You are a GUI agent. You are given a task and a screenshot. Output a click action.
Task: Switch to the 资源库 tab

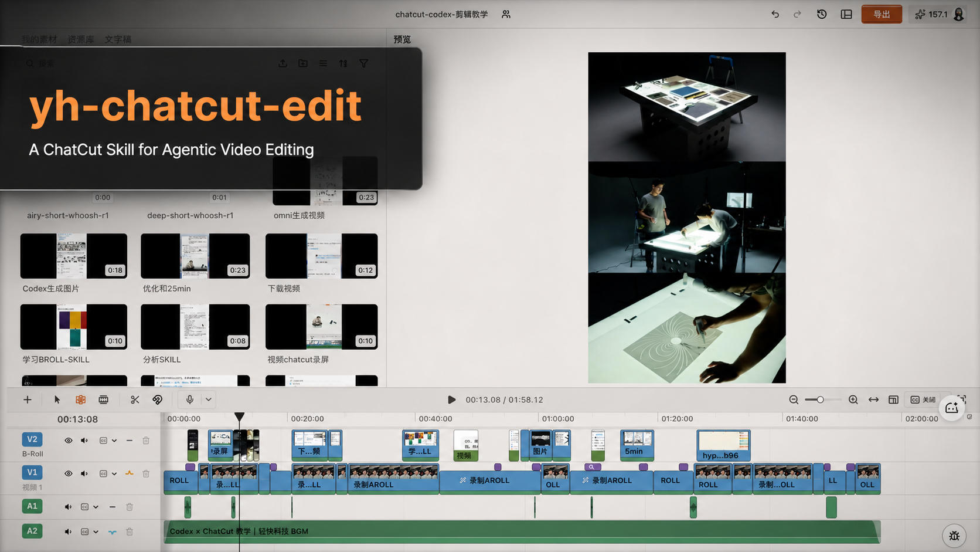81,39
